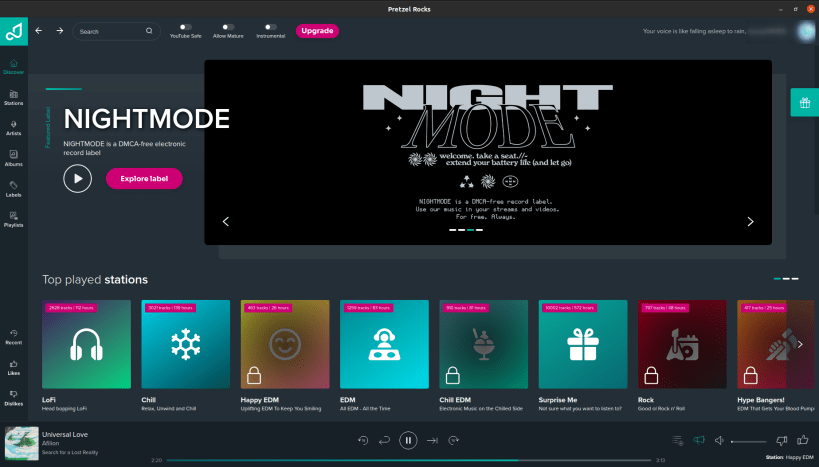Return to the previous track

pyautogui.click(x=384, y=440)
